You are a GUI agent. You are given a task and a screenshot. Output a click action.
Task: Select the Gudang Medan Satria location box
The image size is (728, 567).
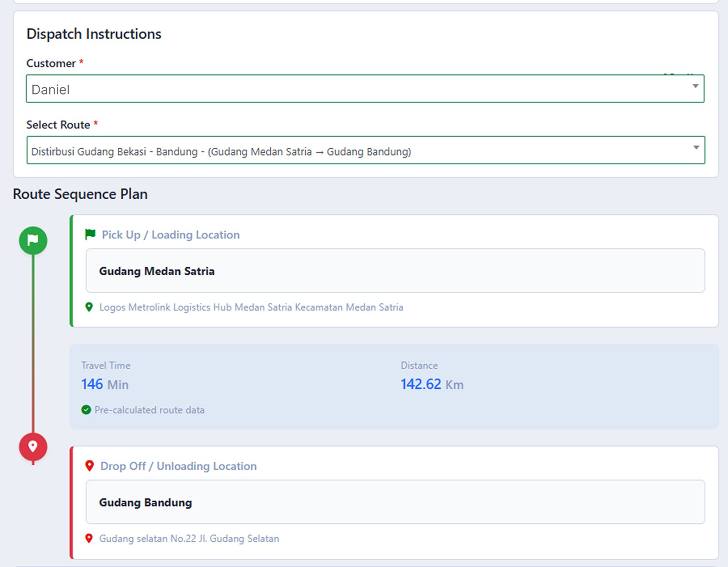(395, 271)
